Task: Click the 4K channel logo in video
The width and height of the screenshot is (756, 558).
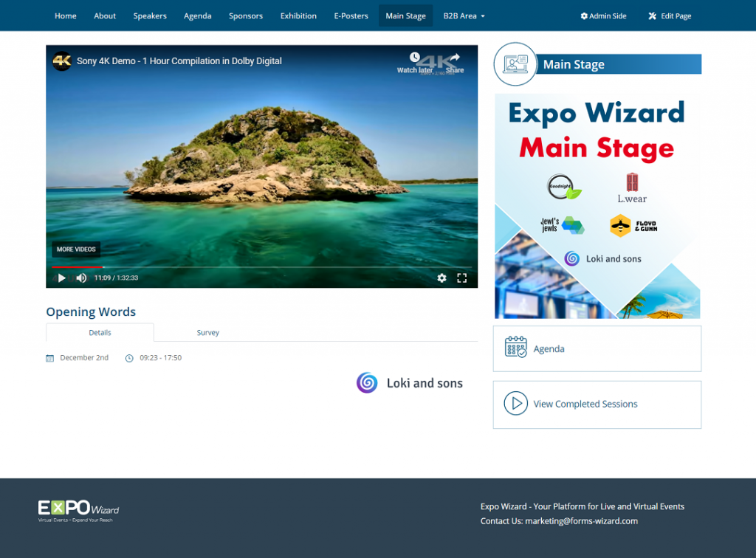Action: coord(62,61)
